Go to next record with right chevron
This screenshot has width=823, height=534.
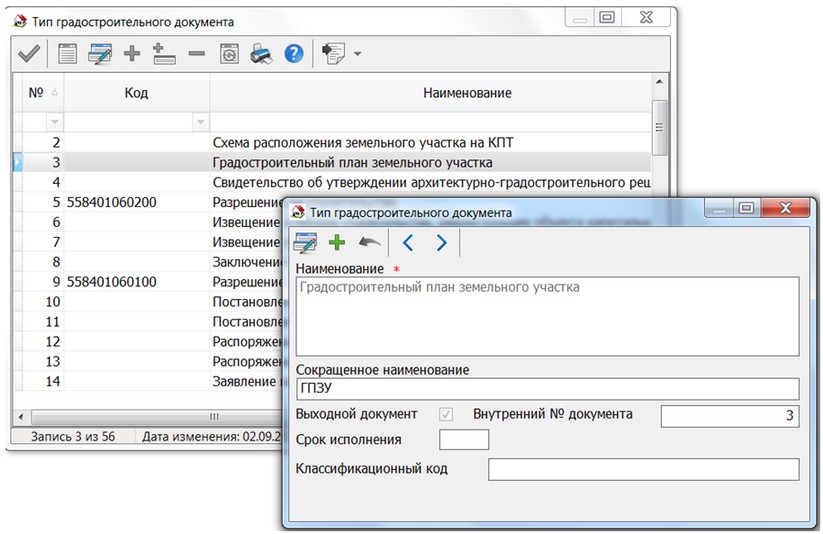click(x=441, y=242)
